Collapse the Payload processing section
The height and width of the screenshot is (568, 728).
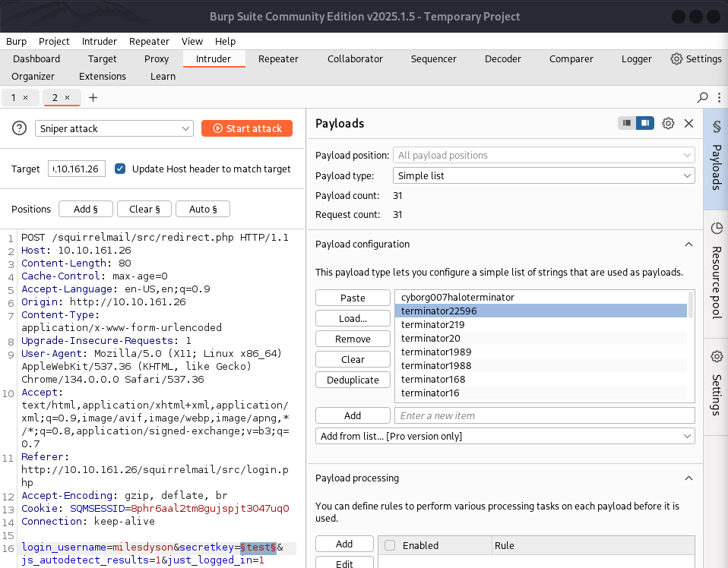(689, 478)
